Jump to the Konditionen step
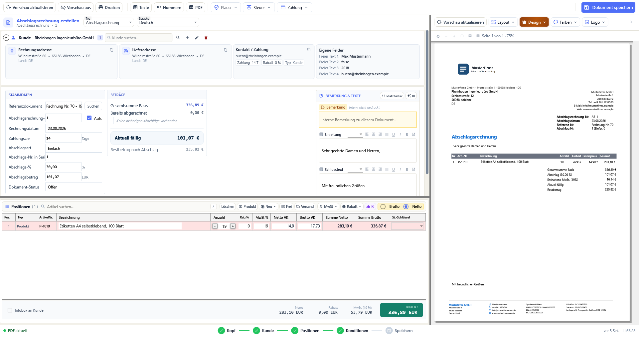Viewport: 644px width, 349px height. (x=352, y=330)
